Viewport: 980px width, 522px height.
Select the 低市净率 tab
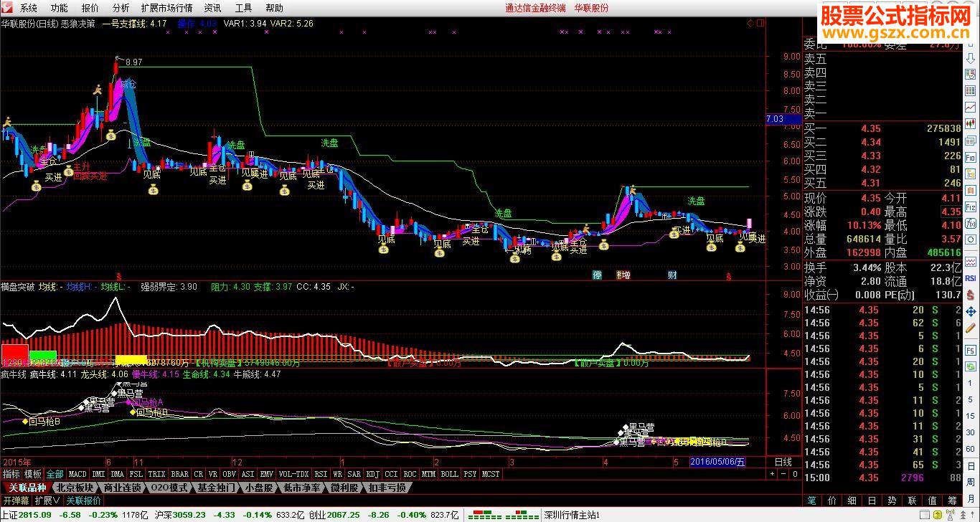(x=302, y=488)
